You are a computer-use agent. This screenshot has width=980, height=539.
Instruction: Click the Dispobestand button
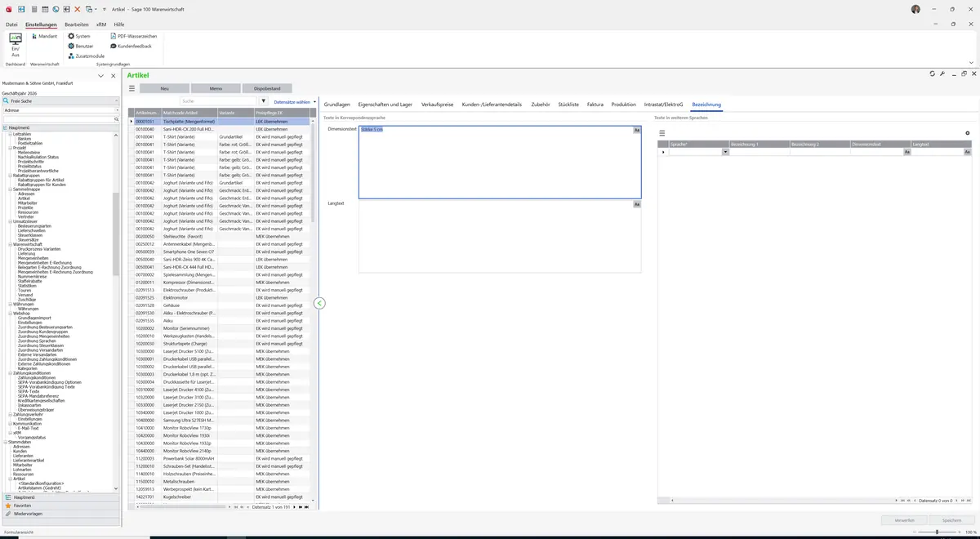pyautogui.click(x=267, y=88)
